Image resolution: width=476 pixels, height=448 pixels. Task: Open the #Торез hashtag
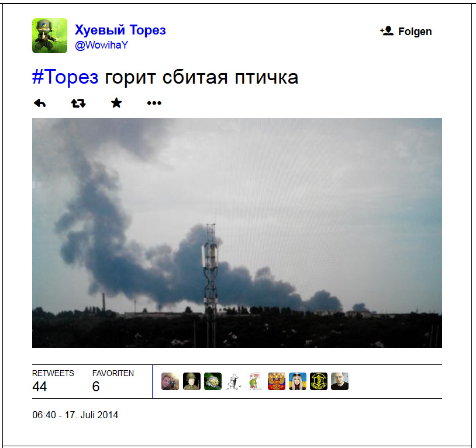[x=65, y=77]
